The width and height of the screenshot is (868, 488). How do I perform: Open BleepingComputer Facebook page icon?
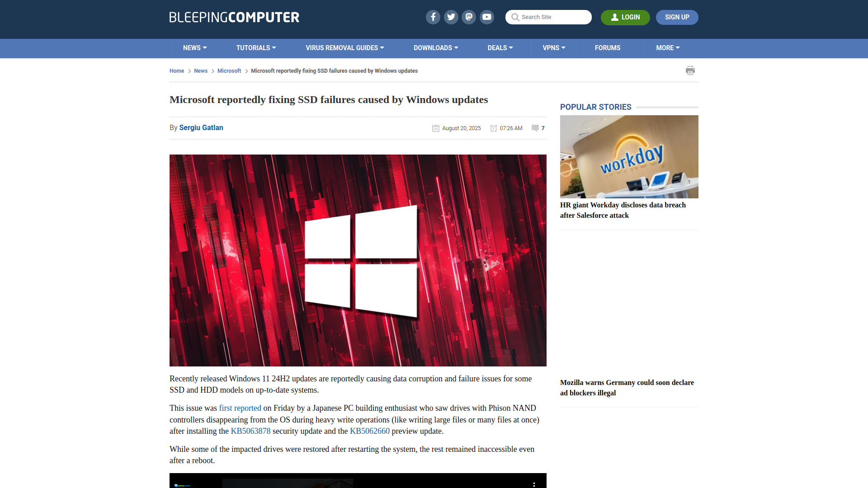[x=433, y=17]
